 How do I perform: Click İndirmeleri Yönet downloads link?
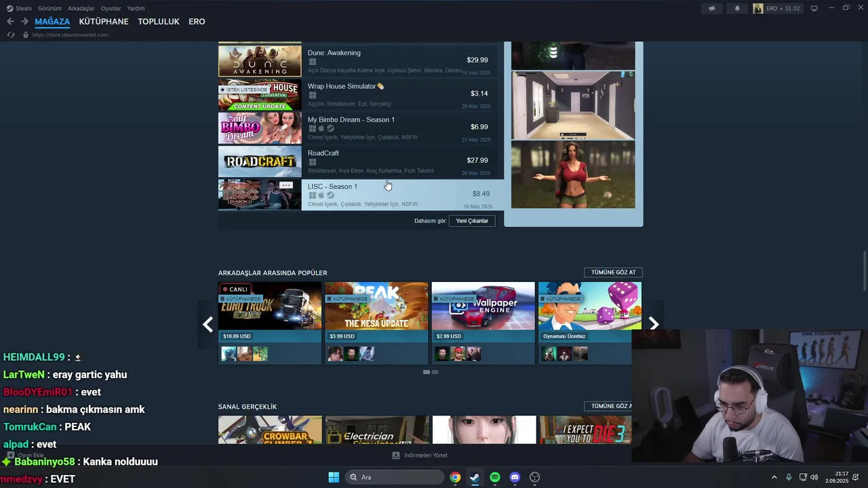[x=425, y=455]
